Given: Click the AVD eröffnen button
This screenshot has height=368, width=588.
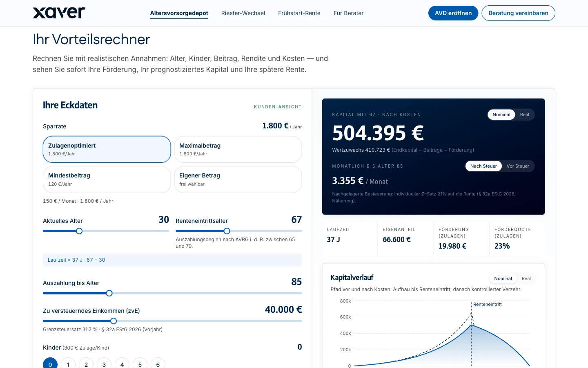Looking at the screenshot, I should (453, 13).
